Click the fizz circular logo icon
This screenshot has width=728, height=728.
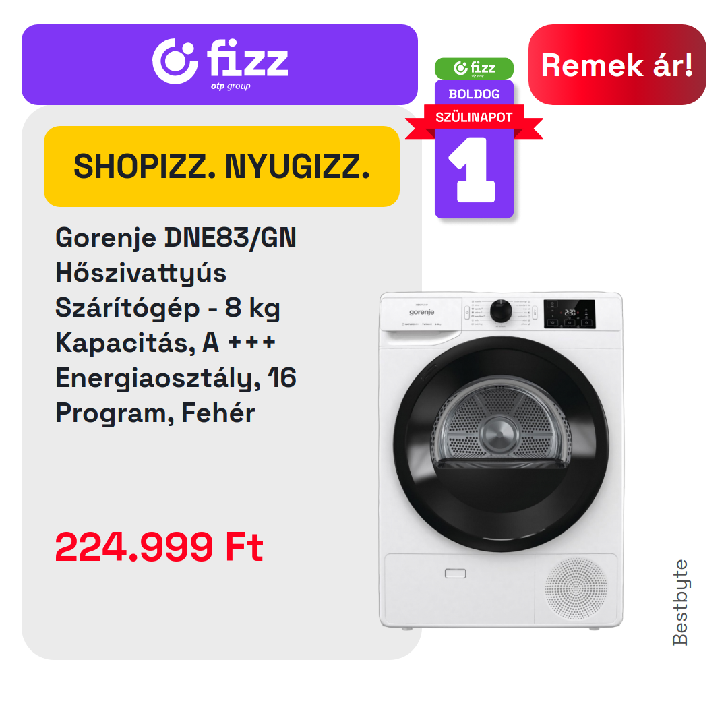point(175,61)
